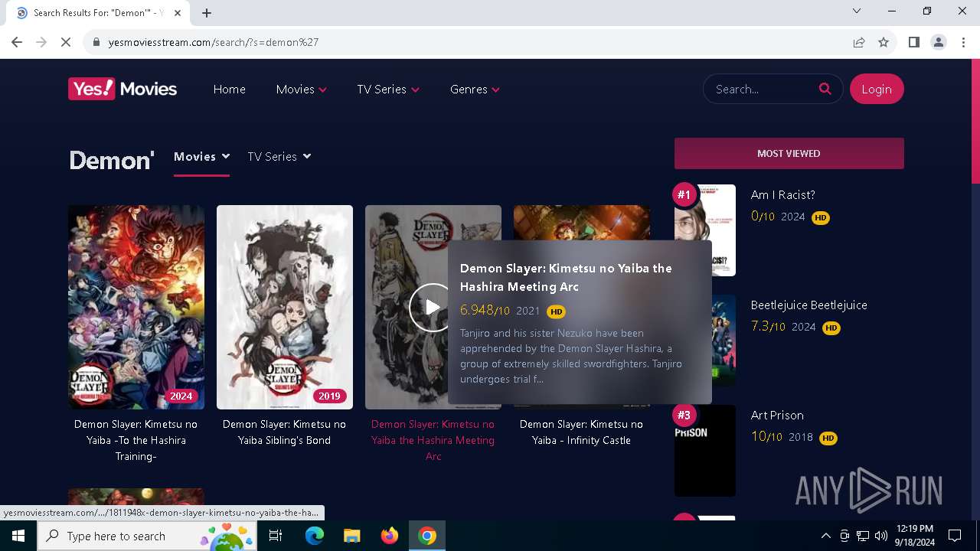Play the Hashira Meeting Arc movie
980x551 pixels.
(432, 307)
